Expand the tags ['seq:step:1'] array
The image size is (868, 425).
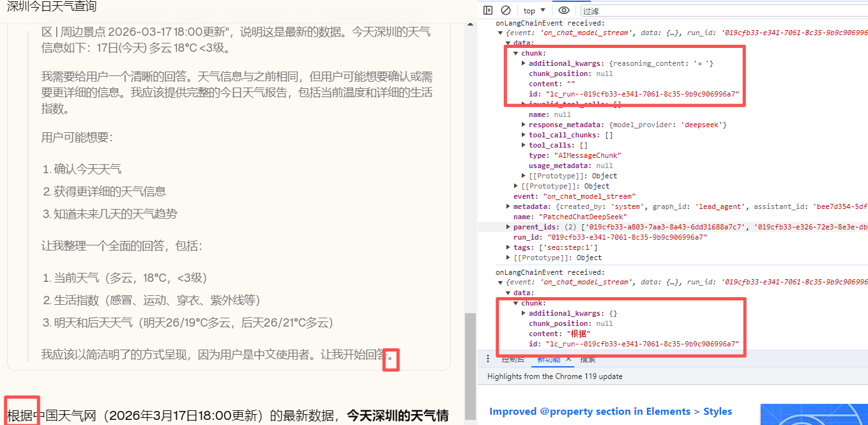pos(508,247)
